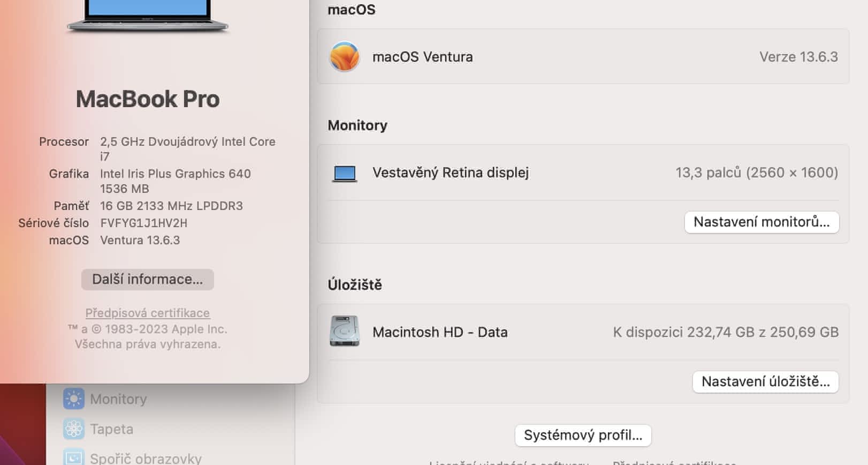Image resolution: width=868 pixels, height=465 pixels.
Task: Click the MacBook Pro heading
Action: coord(148,99)
